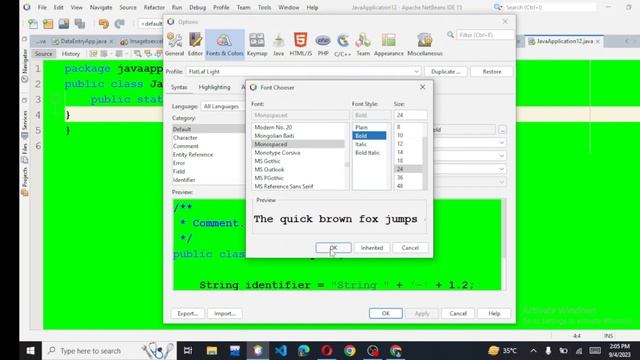Open the Appearance options category

[389, 44]
